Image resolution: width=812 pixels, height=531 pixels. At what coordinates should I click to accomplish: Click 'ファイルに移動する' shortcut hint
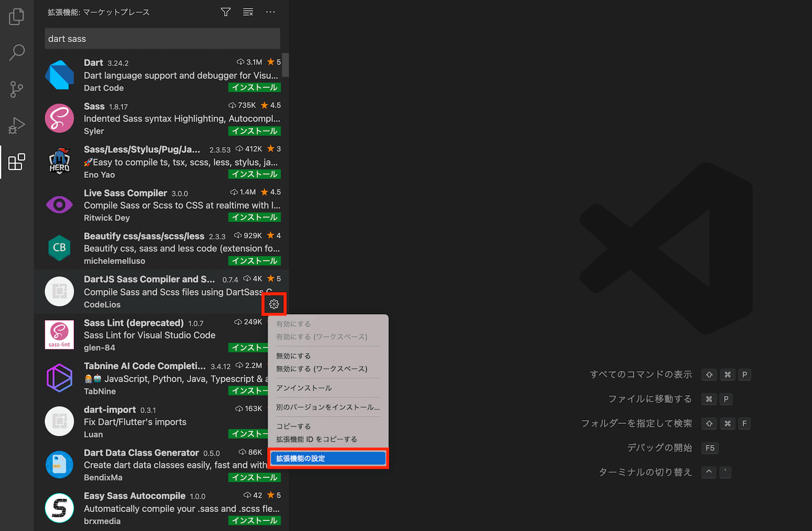650,399
